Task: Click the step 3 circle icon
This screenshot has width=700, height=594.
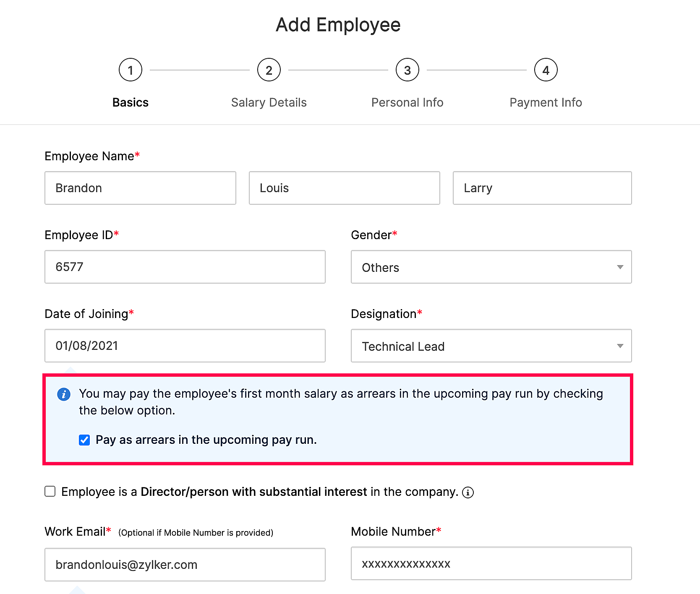Action: tap(407, 70)
